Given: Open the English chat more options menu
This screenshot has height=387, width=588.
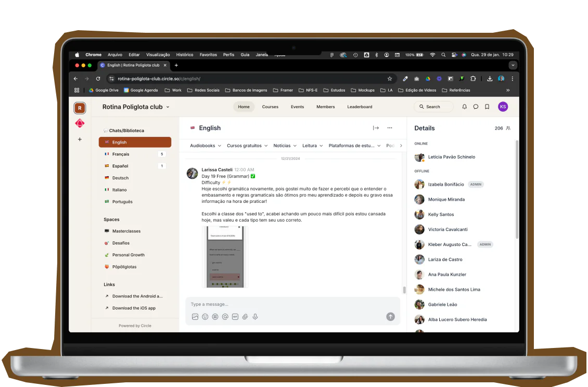Looking at the screenshot, I should (390, 128).
